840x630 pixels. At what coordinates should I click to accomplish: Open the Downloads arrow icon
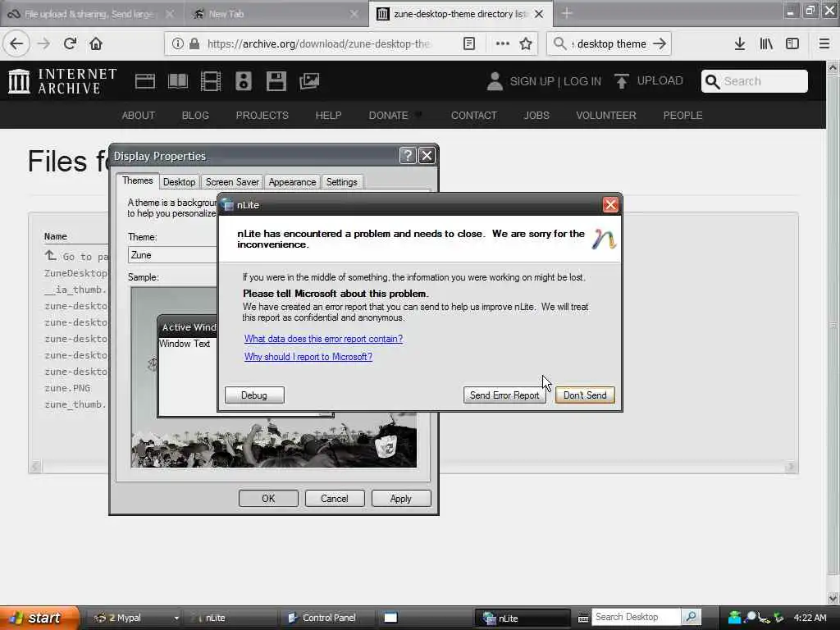740,43
